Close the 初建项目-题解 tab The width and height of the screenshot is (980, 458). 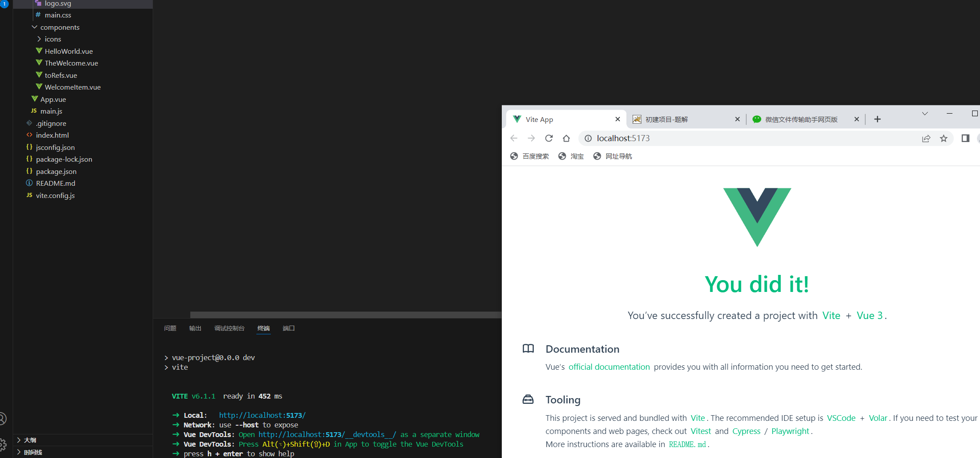737,119
